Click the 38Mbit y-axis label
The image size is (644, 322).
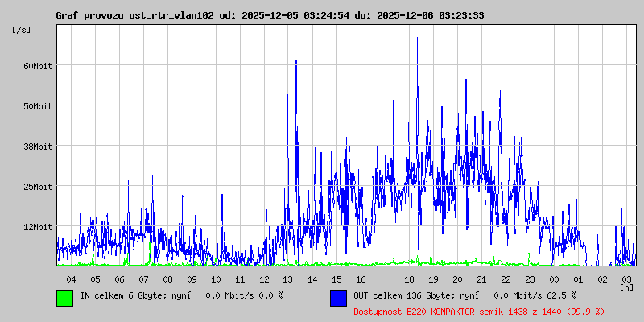click(x=38, y=146)
